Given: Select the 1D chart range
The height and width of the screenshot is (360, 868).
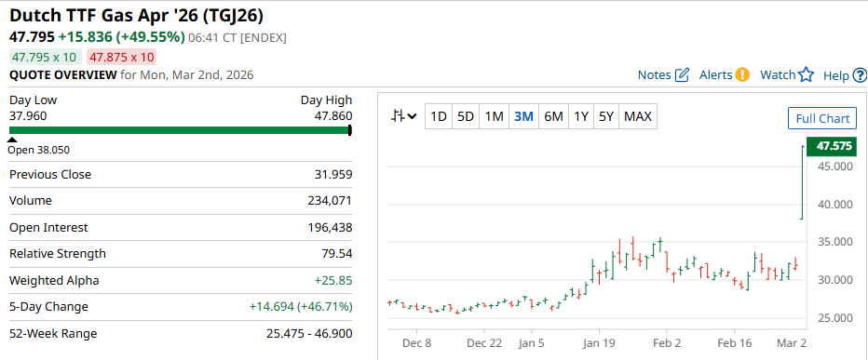Looking at the screenshot, I should (x=439, y=116).
